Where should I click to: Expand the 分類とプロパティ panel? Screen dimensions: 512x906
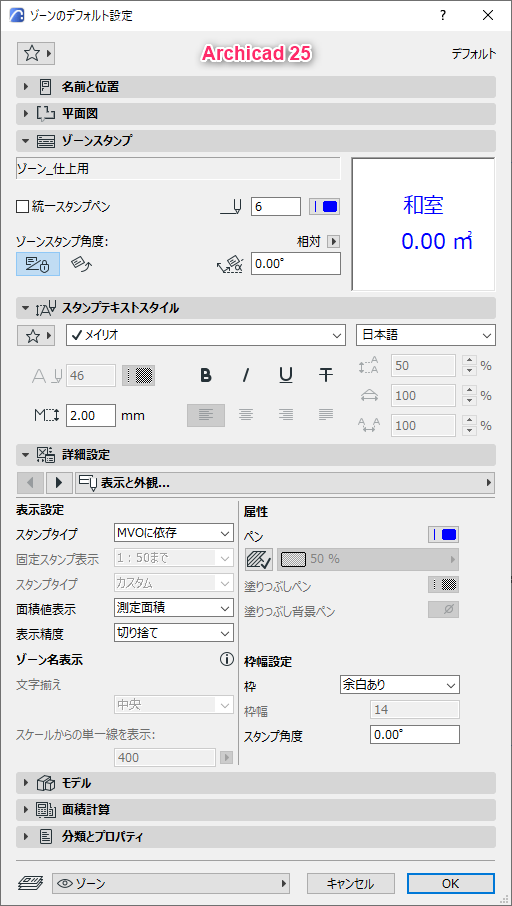[256, 836]
